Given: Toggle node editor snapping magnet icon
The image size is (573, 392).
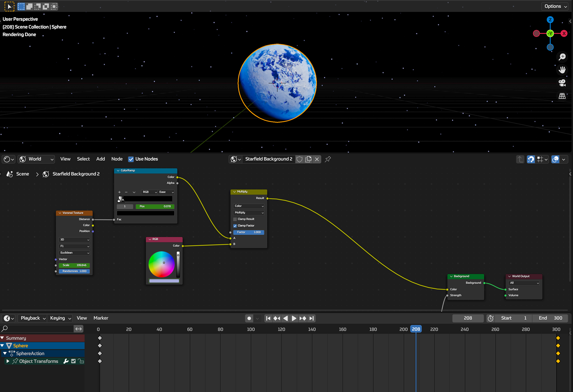Looking at the screenshot, I should pos(531,159).
